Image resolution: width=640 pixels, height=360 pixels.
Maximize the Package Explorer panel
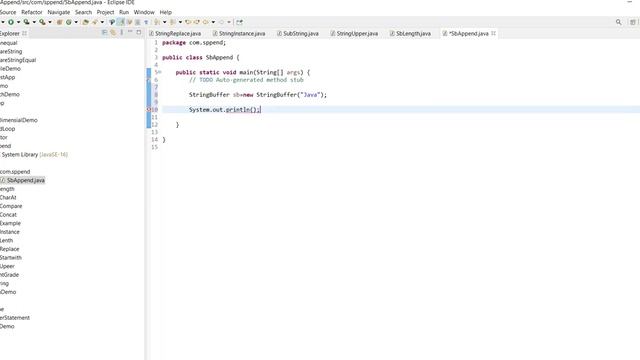click(139, 32)
